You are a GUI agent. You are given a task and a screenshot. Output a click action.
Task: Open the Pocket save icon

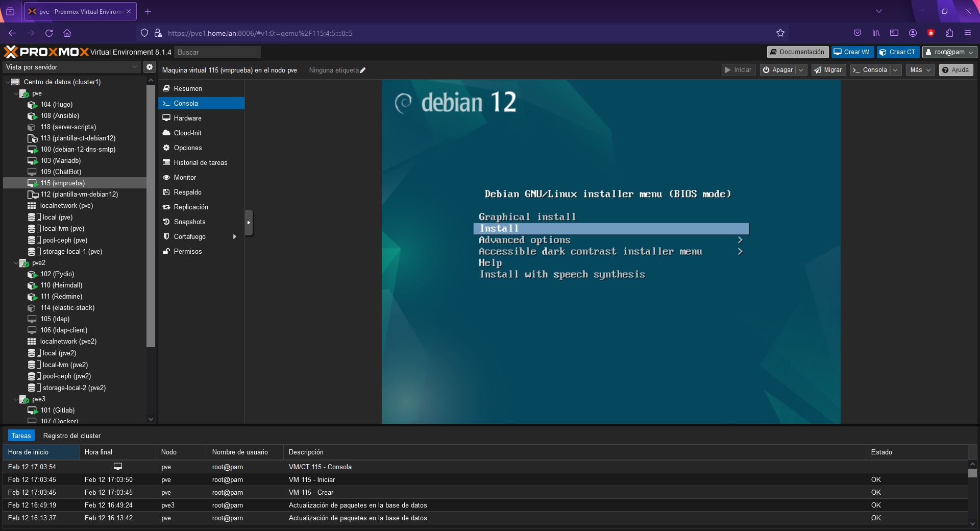[857, 33]
